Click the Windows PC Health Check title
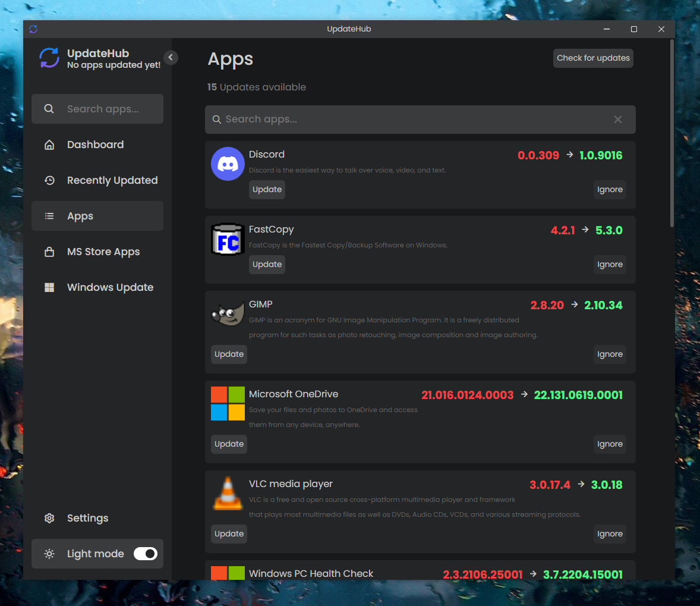The height and width of the screenshot is (606, 700). pos(311,574)
